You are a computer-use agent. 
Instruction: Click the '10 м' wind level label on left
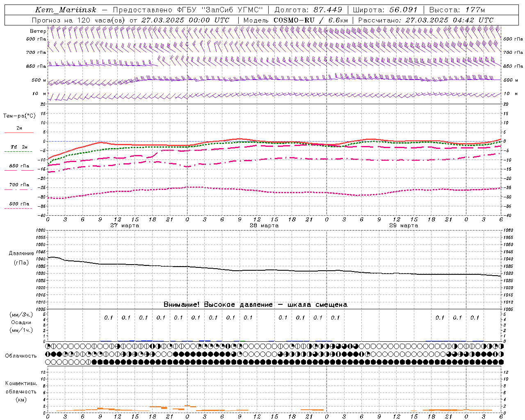pos(39,94)
